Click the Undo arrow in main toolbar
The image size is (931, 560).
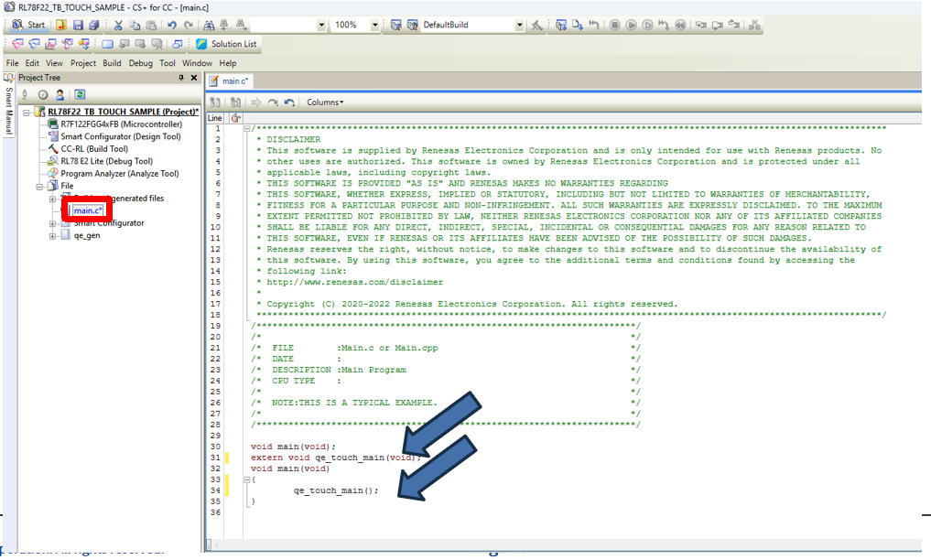coord(171,25)
